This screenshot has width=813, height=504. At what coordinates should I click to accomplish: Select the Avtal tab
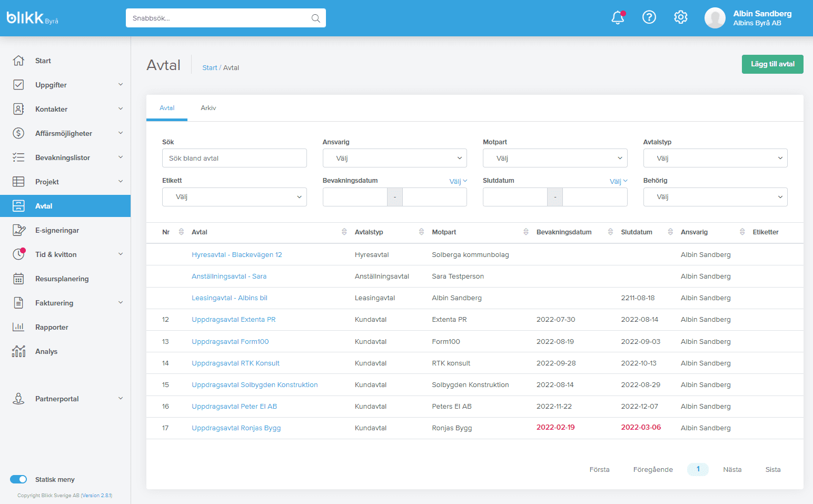(167, 108)
